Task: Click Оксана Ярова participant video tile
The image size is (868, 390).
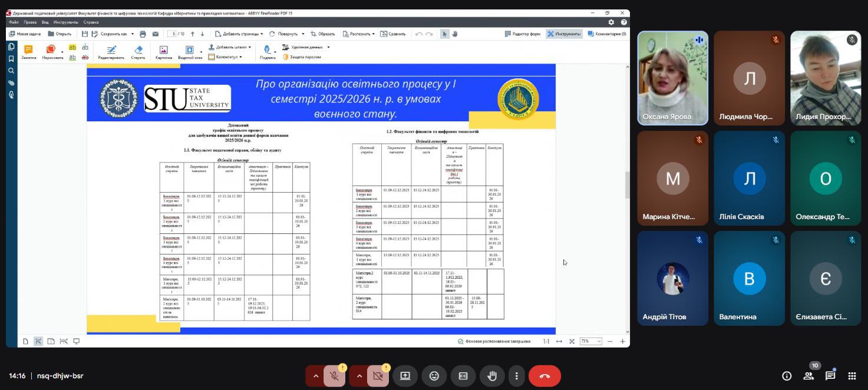Action: [672, 78]
